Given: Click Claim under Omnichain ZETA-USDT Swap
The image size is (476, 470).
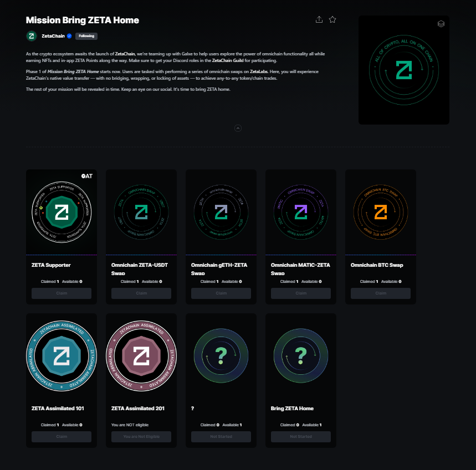Looking at the screenshot, I should [141, 293].
